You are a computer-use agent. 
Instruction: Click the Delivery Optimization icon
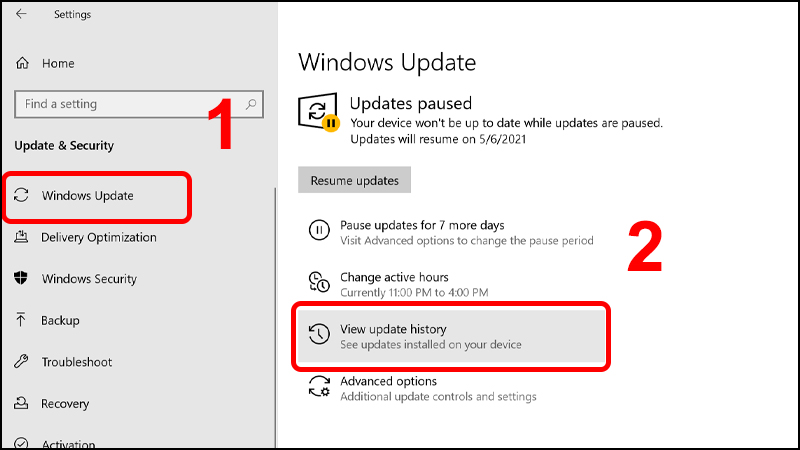point(21,237)
